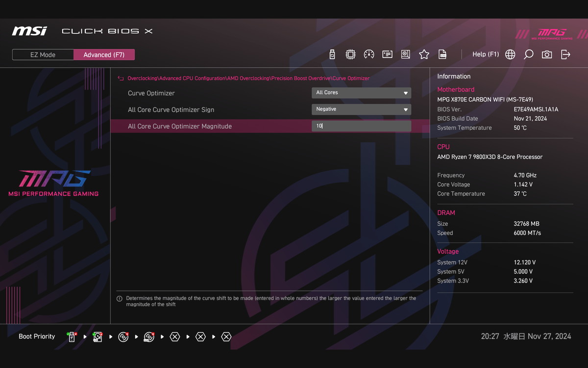Click the magnifier search icon

coord(528,54)
